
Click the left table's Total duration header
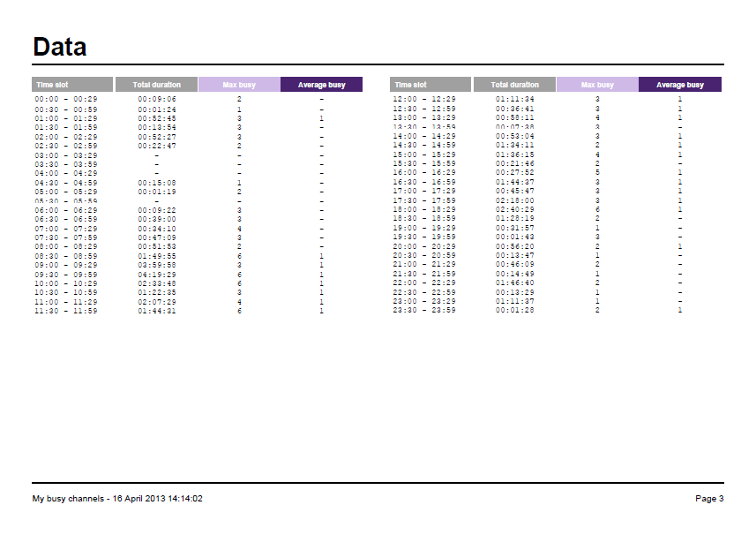tap(156, 85)
